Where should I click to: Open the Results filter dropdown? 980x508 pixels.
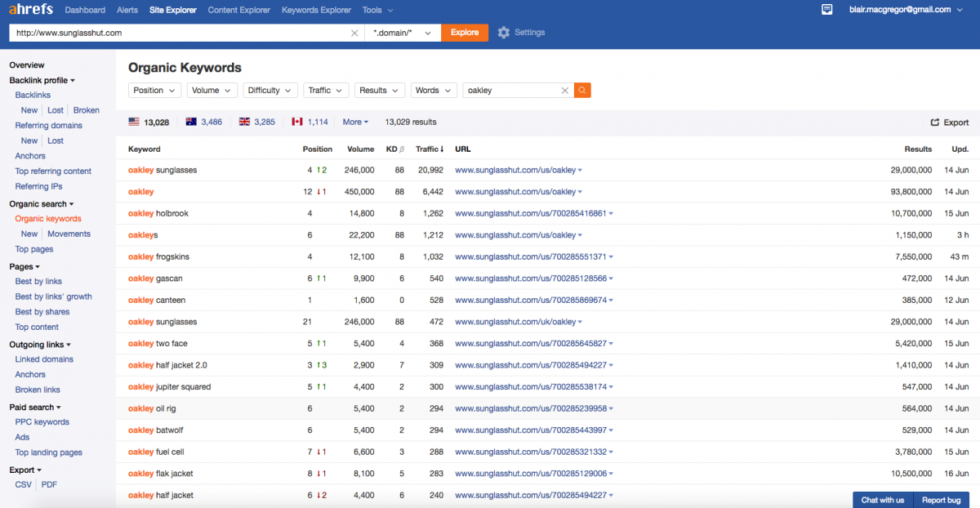pos(380,91)
